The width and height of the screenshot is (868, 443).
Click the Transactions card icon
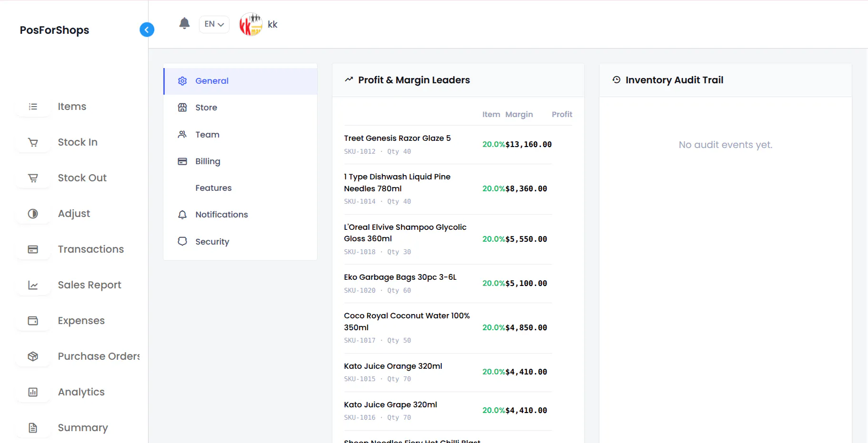click(x=33, y=249)
